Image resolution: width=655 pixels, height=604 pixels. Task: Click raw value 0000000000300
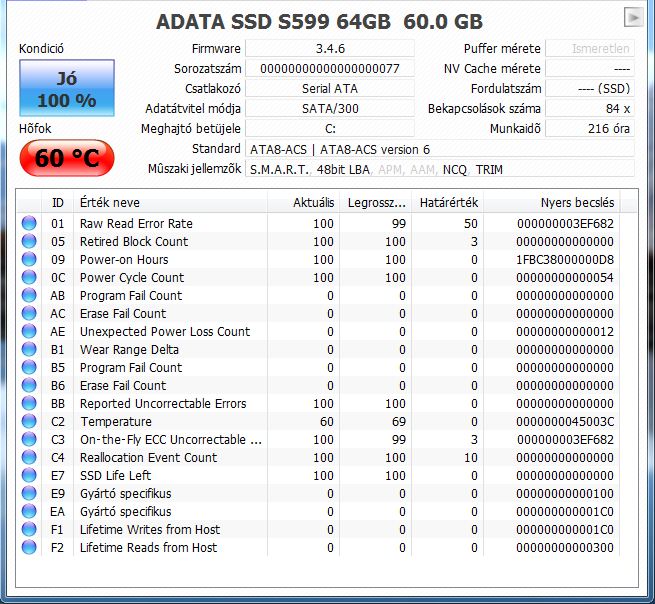click(x=565, y=547)
